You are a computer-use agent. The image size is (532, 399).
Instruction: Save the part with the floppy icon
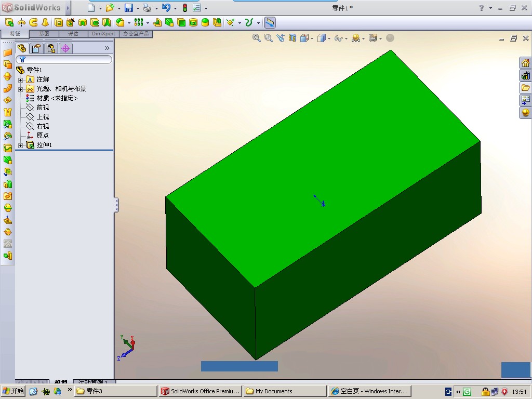tap(129, 7)
